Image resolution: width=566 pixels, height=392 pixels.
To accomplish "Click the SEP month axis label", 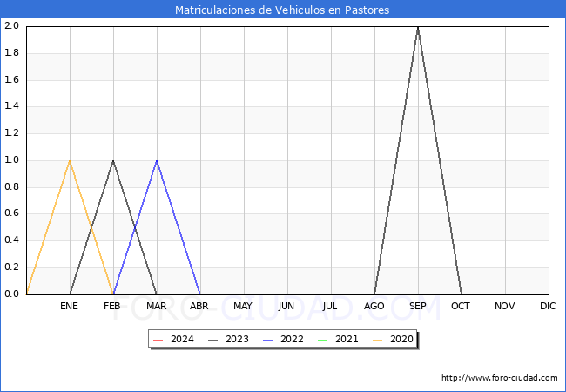I will pos(418,306).
